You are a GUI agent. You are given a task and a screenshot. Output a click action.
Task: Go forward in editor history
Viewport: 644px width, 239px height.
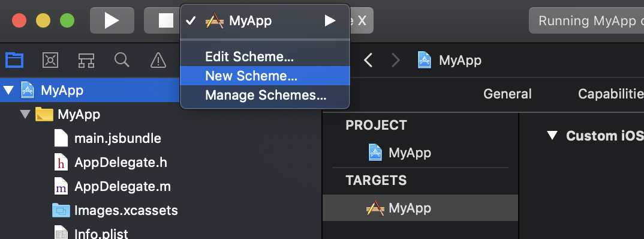coord(396,61)
